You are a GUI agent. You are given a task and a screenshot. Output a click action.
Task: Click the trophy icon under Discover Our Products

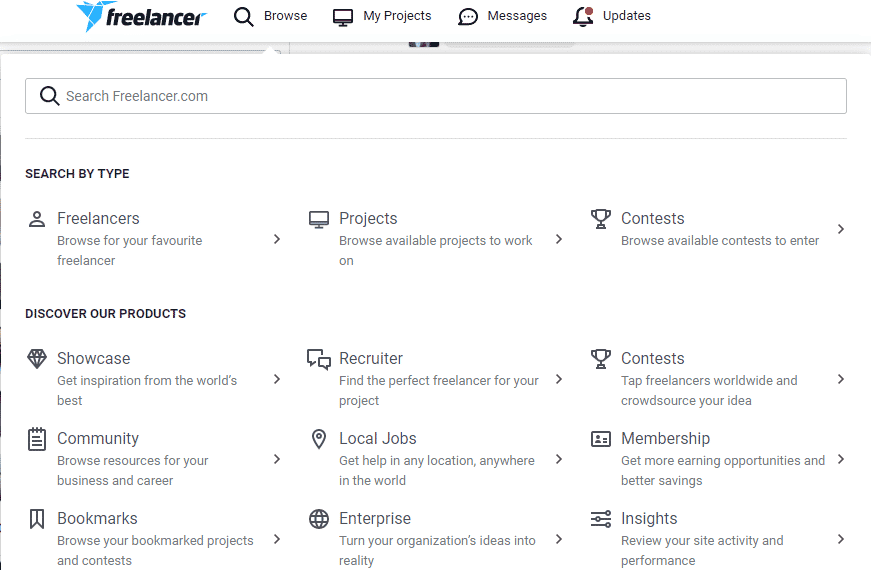pyautogui.click(x=600, y=359)
